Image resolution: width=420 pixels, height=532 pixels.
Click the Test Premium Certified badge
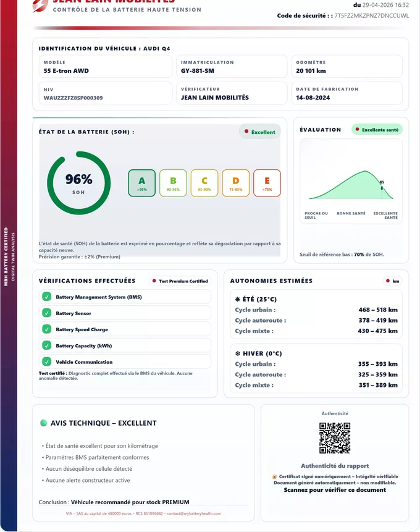coord(180,281)
